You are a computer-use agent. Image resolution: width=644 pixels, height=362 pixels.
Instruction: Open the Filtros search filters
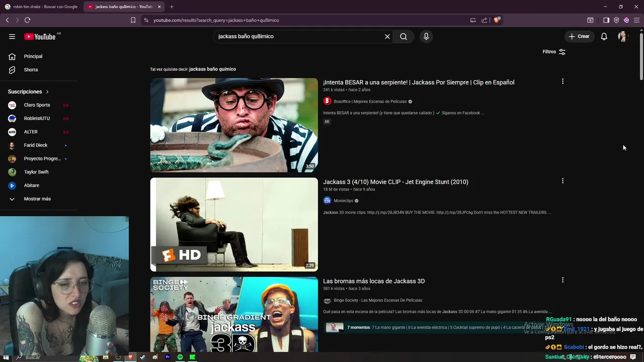click(554, 52)
